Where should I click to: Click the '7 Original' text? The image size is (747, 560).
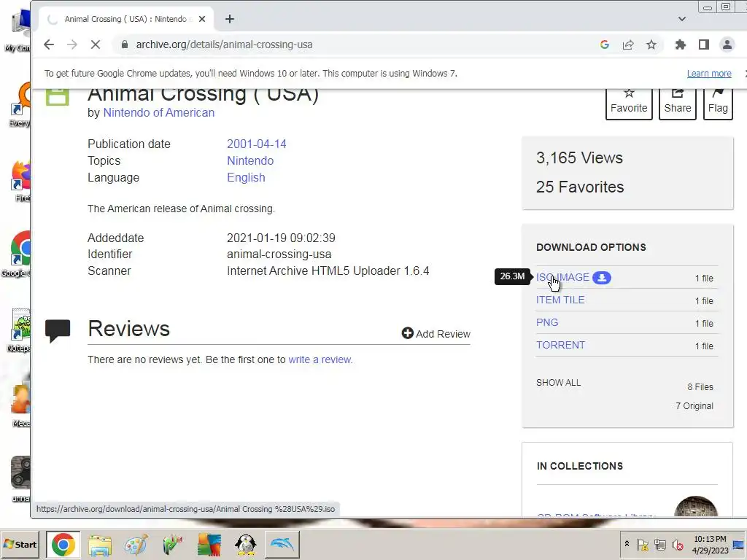pyautogui.click(x=694, y=406)
